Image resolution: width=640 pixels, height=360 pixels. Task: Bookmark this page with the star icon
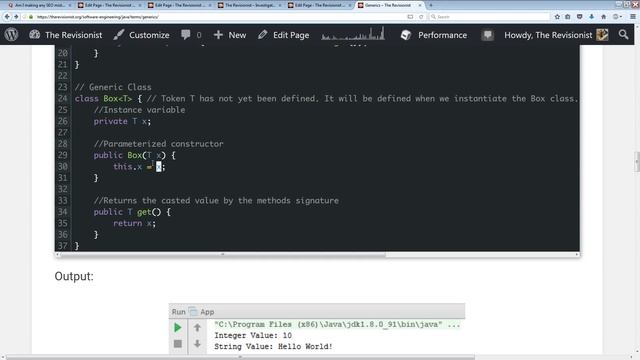557,17
